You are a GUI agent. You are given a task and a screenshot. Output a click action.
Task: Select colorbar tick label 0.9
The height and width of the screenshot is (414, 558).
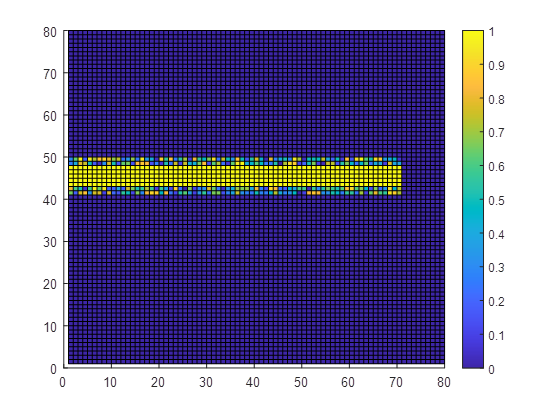(496, 65)
